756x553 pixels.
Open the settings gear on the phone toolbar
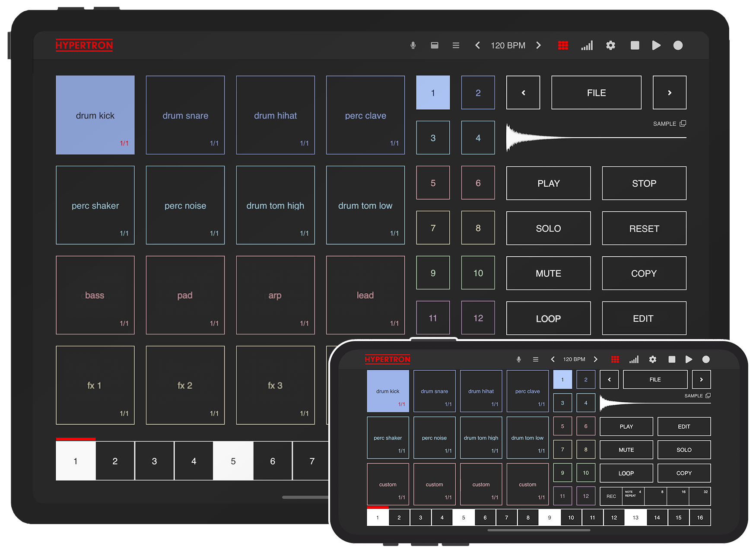(x=653, y=359)
